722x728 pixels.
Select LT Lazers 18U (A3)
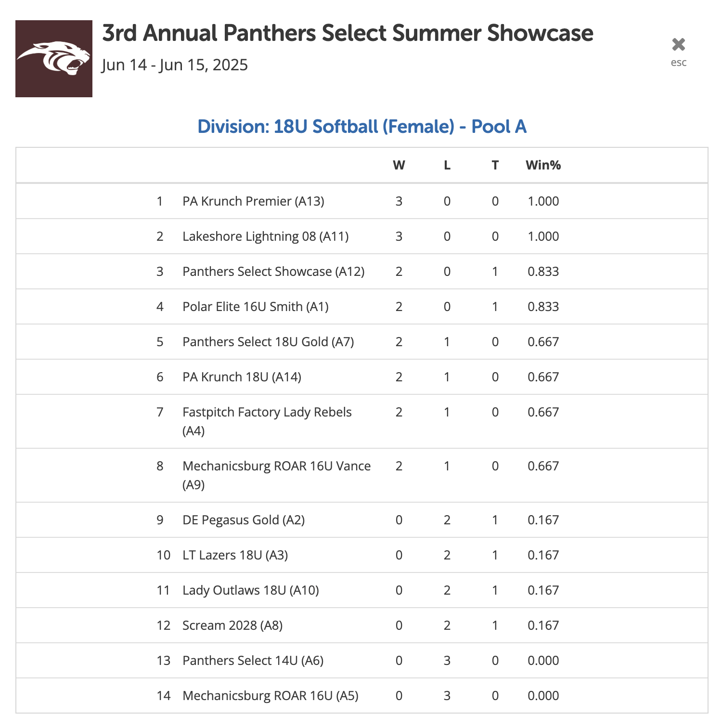[x=235, y=555]
